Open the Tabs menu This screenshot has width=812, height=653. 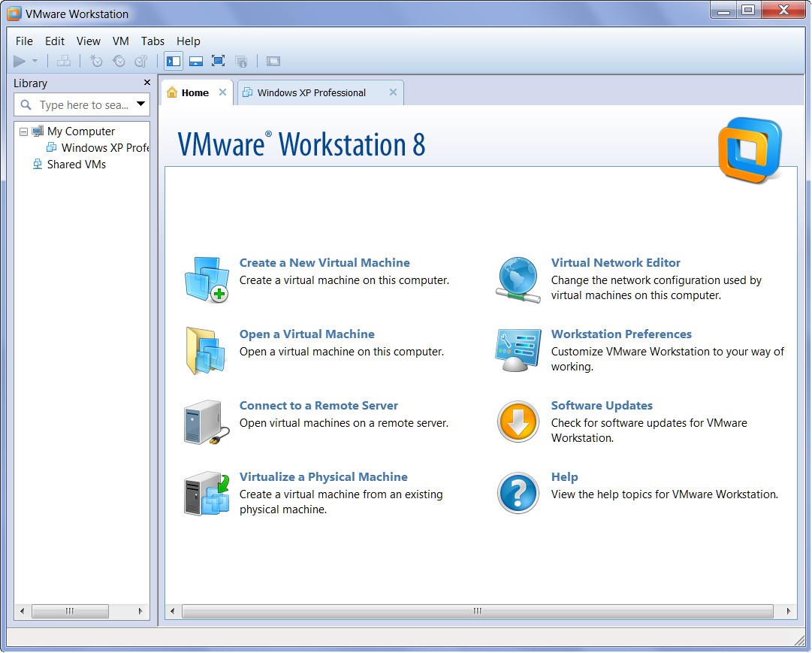[152, 41]
